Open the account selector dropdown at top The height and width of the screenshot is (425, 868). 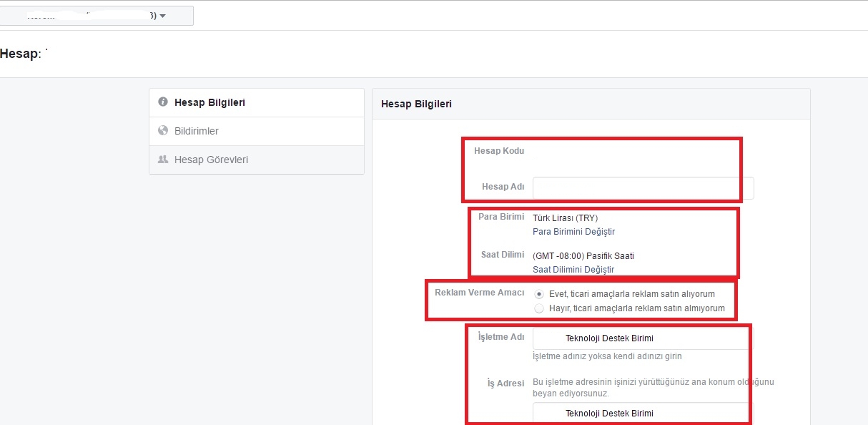(x=97, y=16)
